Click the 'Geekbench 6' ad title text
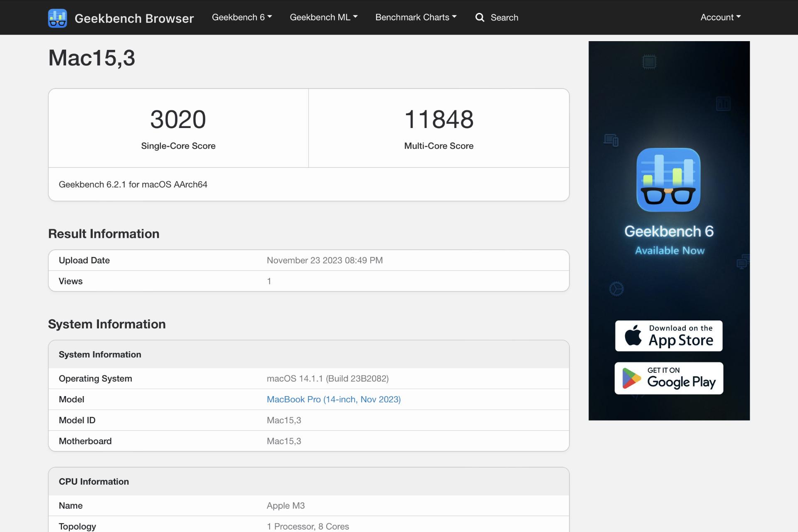The image size is (798, 532). pos(669,232)
